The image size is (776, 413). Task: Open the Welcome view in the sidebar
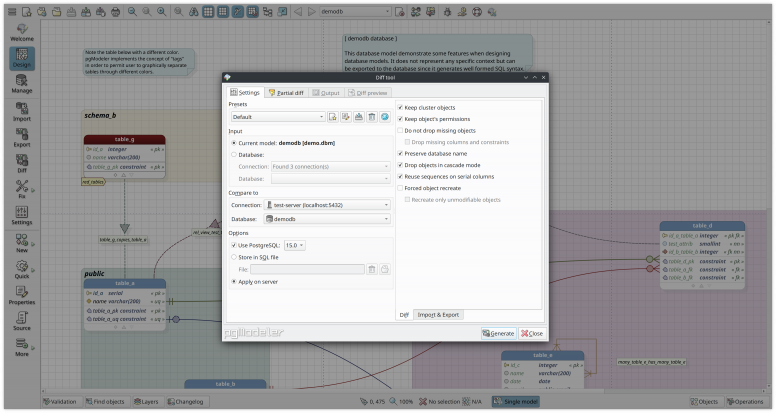click(x=22, y=33)
